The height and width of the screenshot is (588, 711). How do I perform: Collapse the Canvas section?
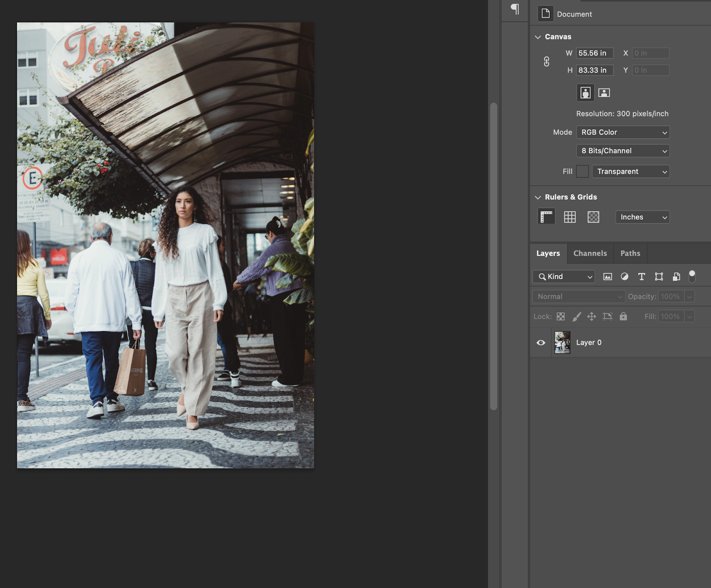(538, 37)
